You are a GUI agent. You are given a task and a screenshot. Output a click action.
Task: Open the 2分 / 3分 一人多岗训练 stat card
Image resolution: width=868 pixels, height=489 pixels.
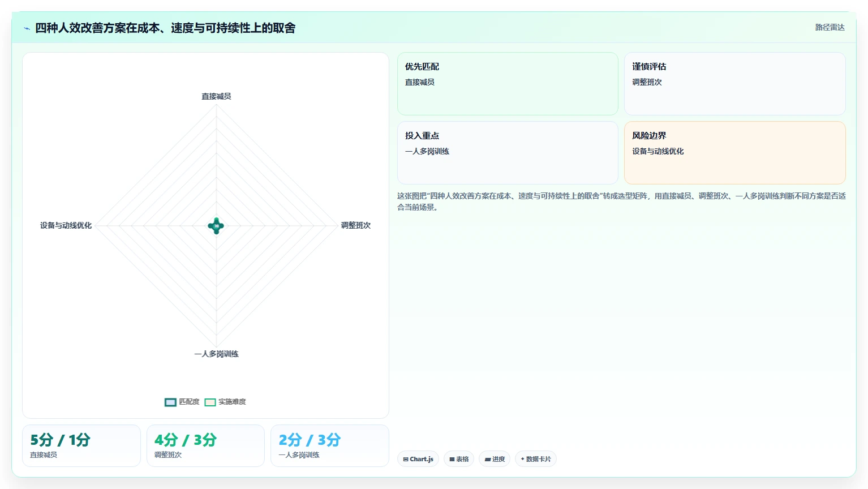[330, 445]
